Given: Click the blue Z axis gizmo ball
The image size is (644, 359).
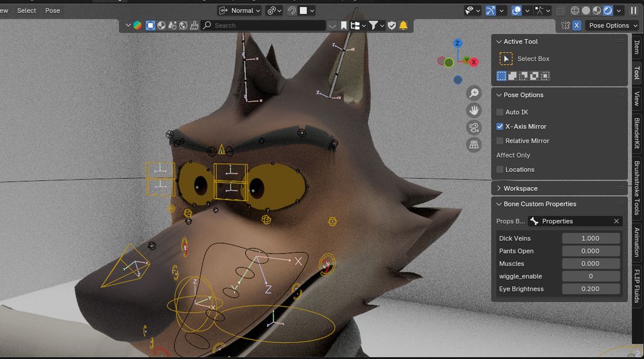Looking at the screenshot, I should click(x=457, y=43).
